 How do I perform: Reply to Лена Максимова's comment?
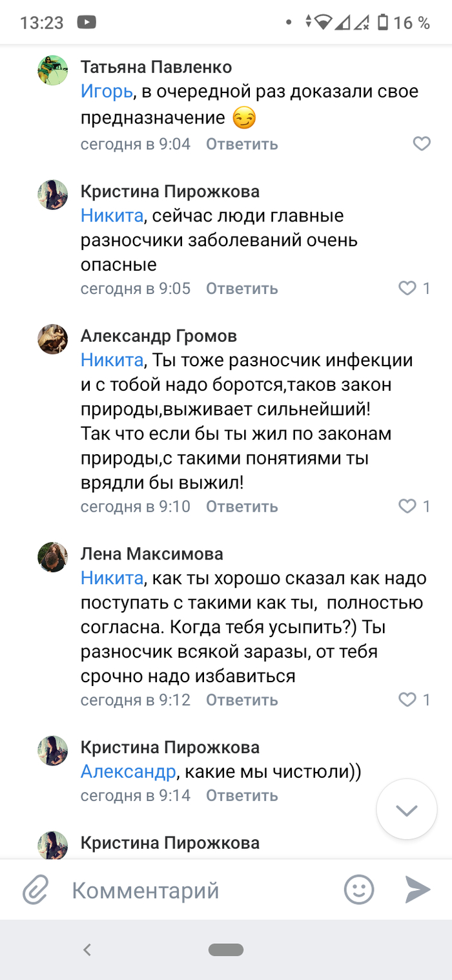241,700
